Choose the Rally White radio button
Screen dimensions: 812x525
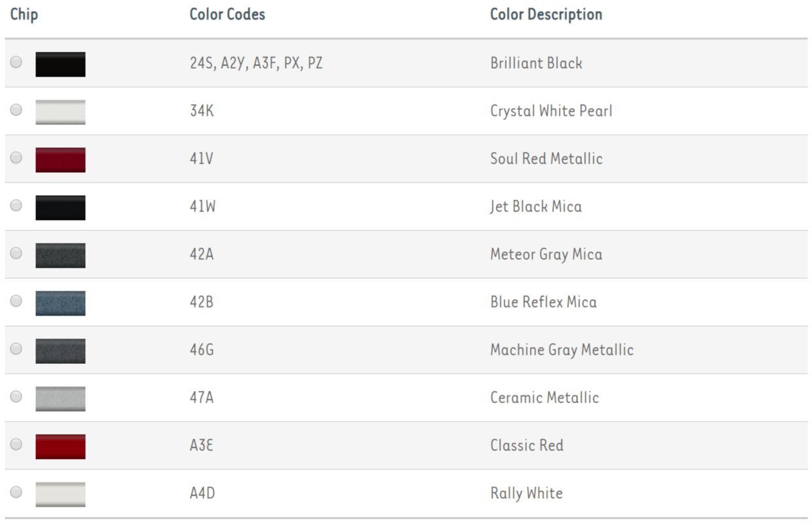tap(16, 492)
